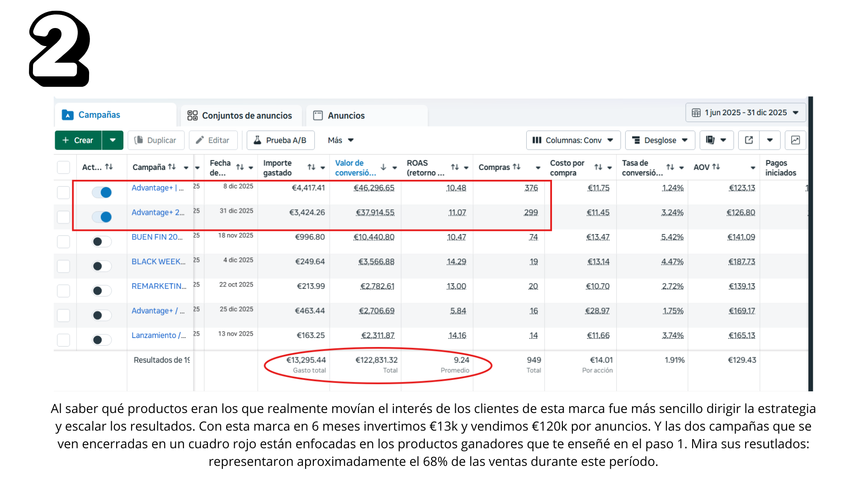Sort by Importe gastado arrows icon
Image resolution: width=868 pixels, height=488 pixels.
point(311,167)
